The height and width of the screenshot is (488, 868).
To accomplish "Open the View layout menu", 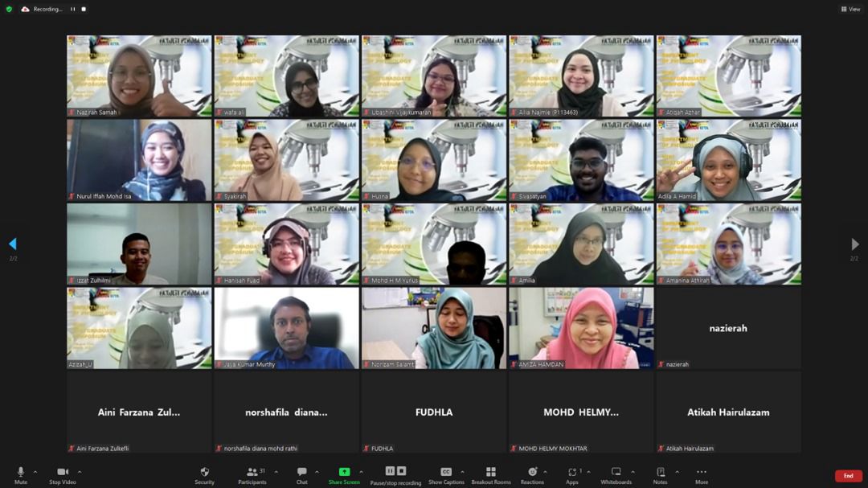I will pyautogui.click(x=850, y=9).
